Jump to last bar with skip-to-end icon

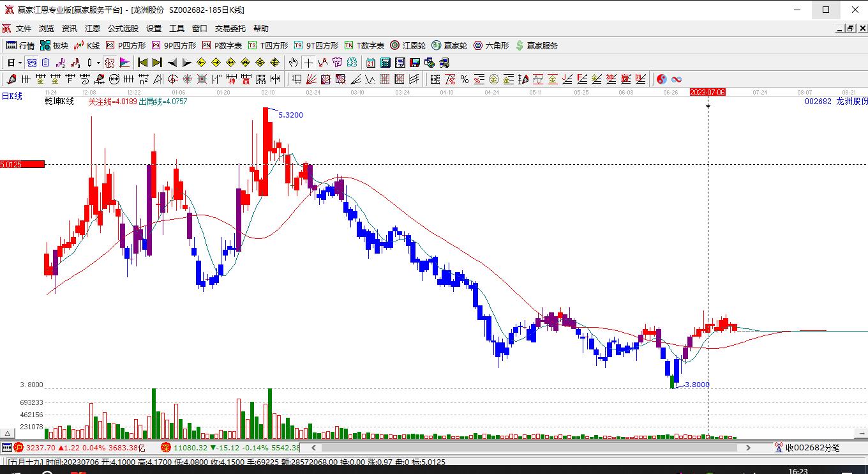tap(157, 63)
